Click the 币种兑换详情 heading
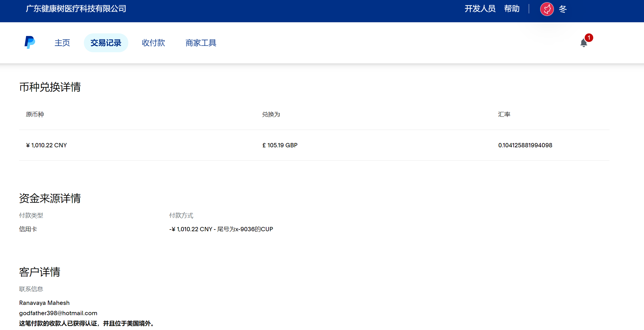Viewport: 644px width, 330px height. (x=50, y=87)
